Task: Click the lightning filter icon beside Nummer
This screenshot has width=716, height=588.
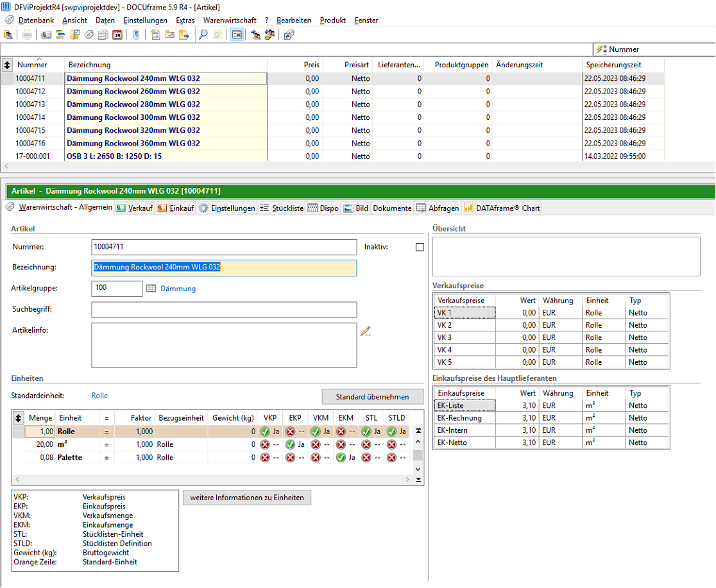Action: pyautogui.click(x=601, y=49)
